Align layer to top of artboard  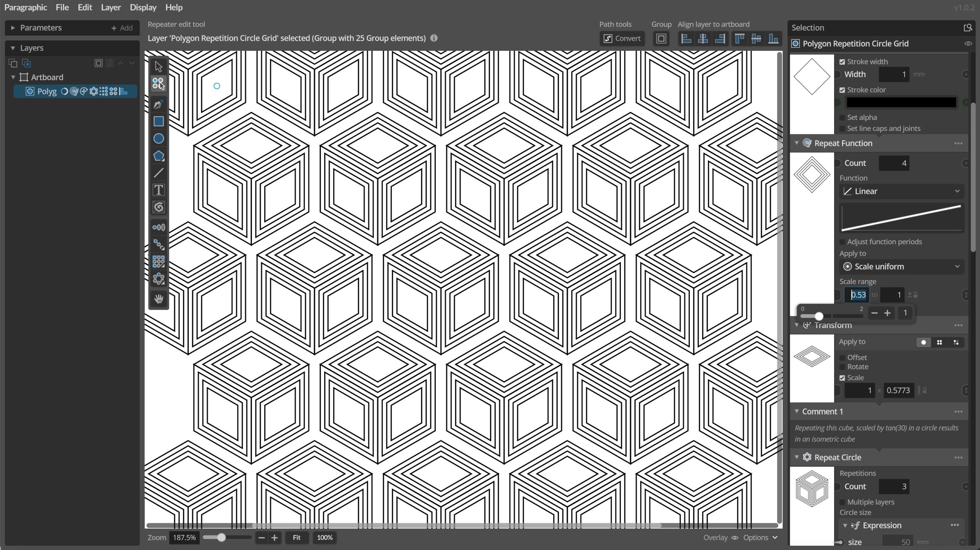(x=740, y=39)
